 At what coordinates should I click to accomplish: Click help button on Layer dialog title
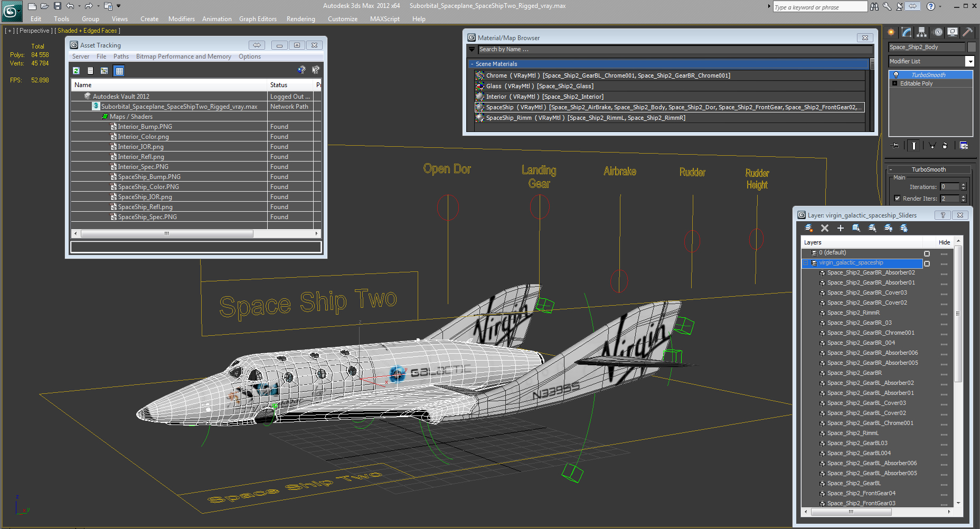tap(943, 215)
